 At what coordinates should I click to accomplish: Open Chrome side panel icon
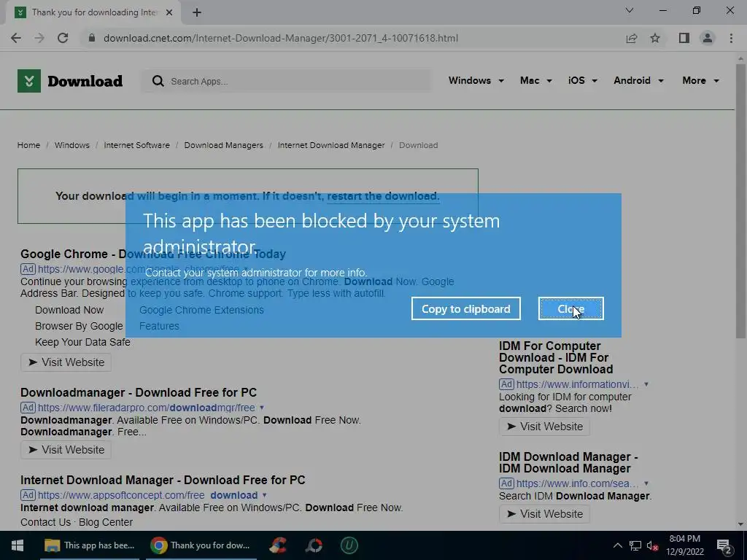[x=684, y=38]
